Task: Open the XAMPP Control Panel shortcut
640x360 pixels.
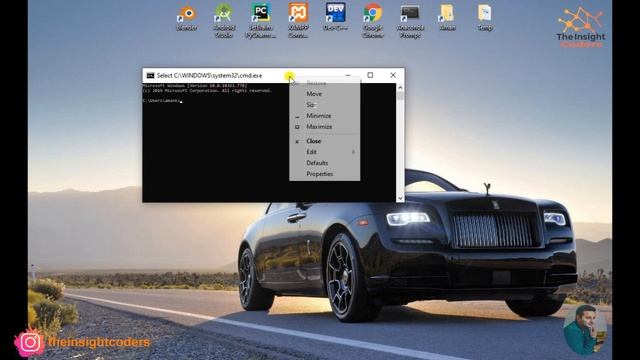Action: click(298, 20)
